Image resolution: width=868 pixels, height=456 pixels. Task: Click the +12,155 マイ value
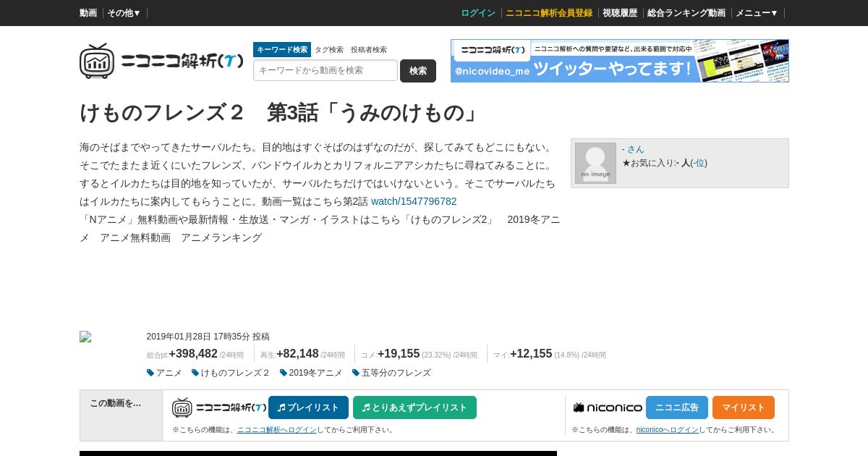[531, 353]
